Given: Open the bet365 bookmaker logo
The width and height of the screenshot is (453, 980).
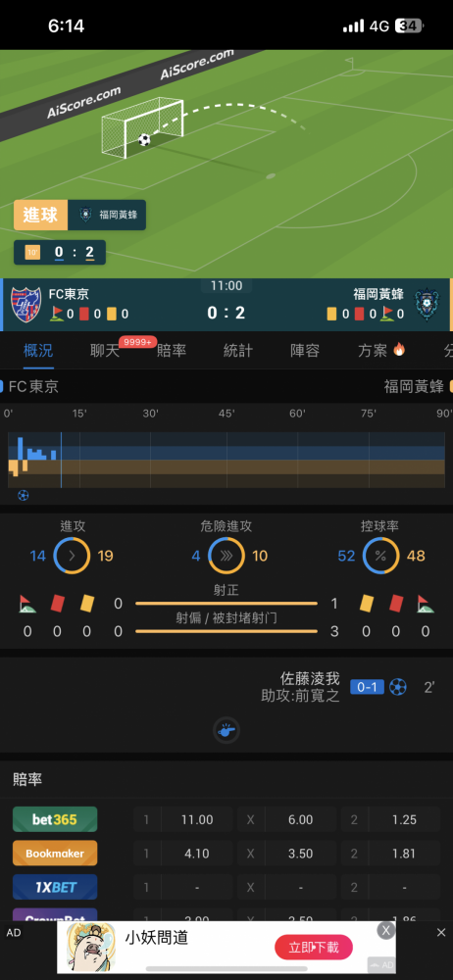Looking at the screenshot, I should click(x=55, y=819).
